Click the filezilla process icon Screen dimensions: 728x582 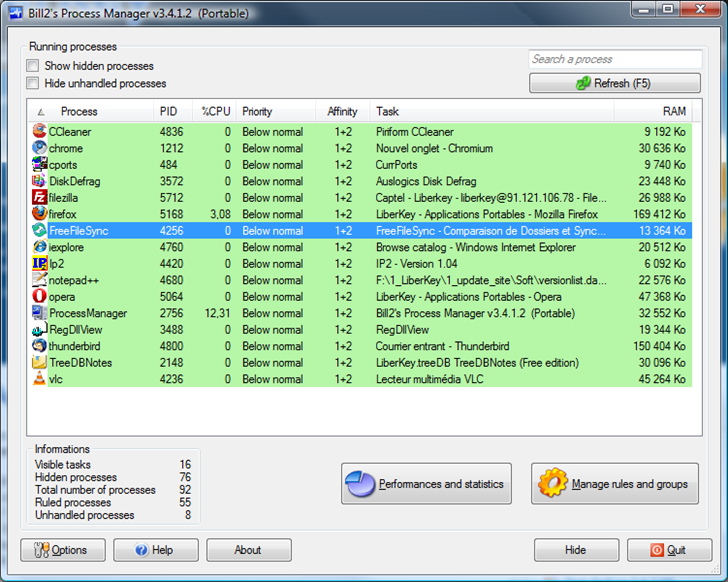(x=39, y=197)
